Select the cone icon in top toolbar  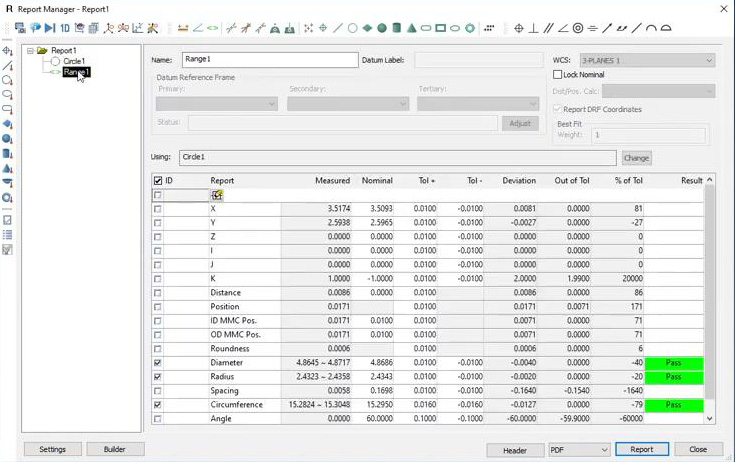[412, 28]
